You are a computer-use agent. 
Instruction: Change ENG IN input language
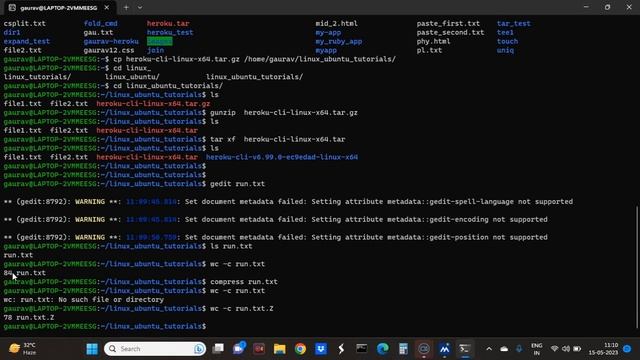(537, 349)
